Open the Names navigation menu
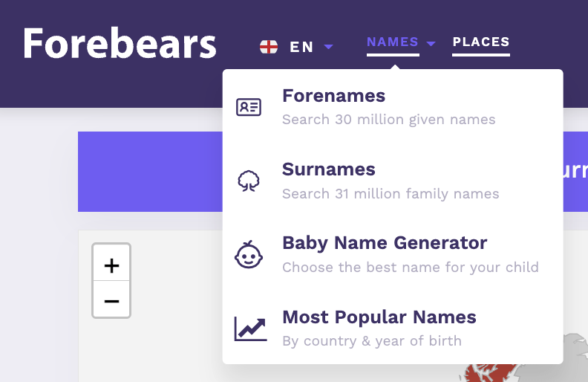 click(392, 42)
